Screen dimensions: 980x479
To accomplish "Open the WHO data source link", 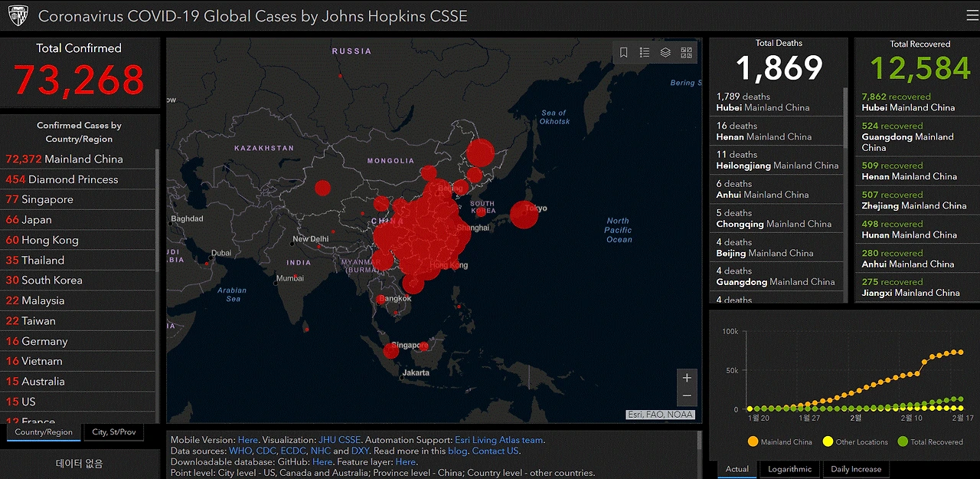I will click(x=240, y=451).
